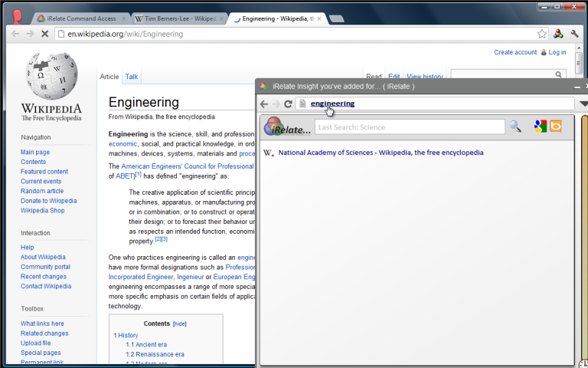Viewport: 588px width, 368px height.
Task: Click the Wikipedia globe logo
Action: click(51, 76)
